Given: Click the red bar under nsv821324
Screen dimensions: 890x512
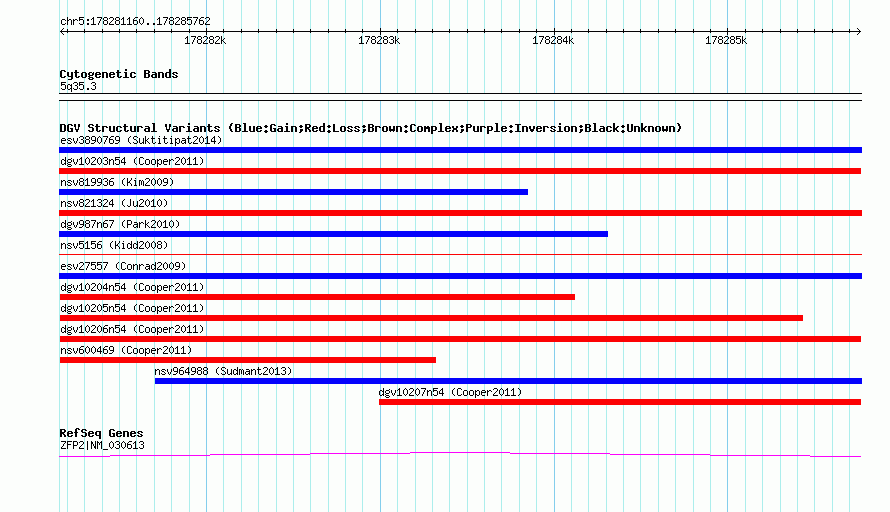Looking at the screenshot, I should 460,213.
